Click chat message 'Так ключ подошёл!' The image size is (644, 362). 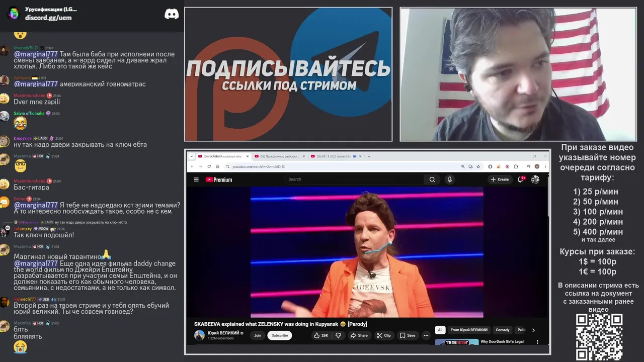(x=44, y=235)
